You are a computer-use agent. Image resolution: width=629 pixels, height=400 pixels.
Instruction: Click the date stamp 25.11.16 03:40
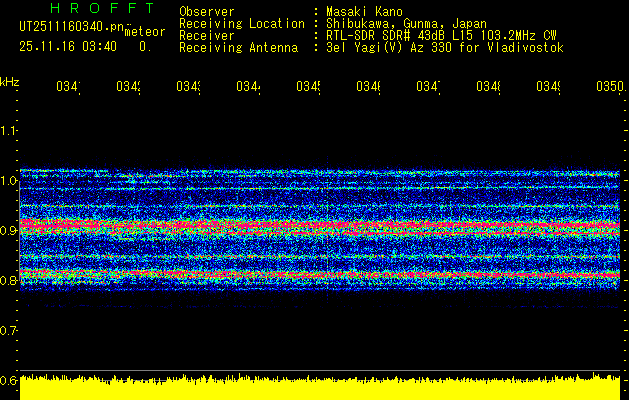(68, 46)
